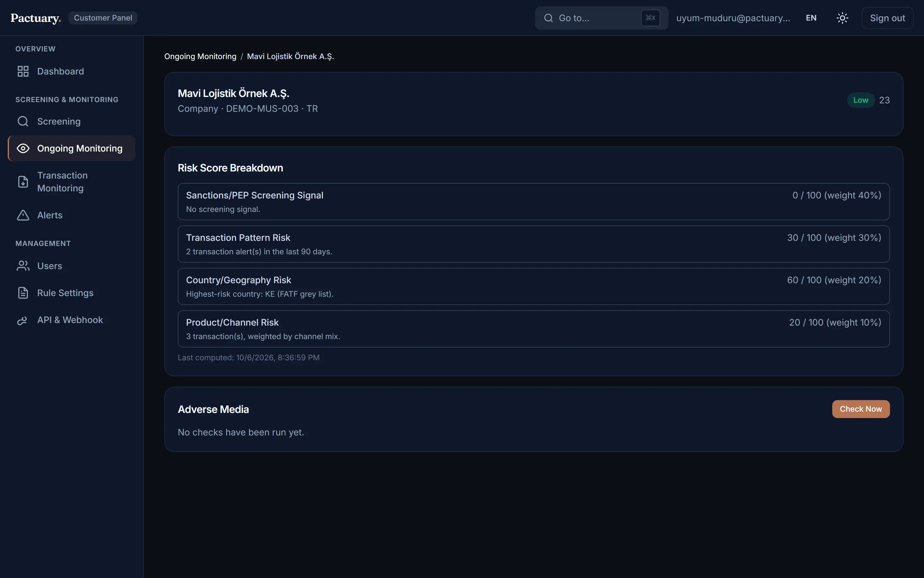Open Users management page
924x578 pixels.
(x=72, y=266)
